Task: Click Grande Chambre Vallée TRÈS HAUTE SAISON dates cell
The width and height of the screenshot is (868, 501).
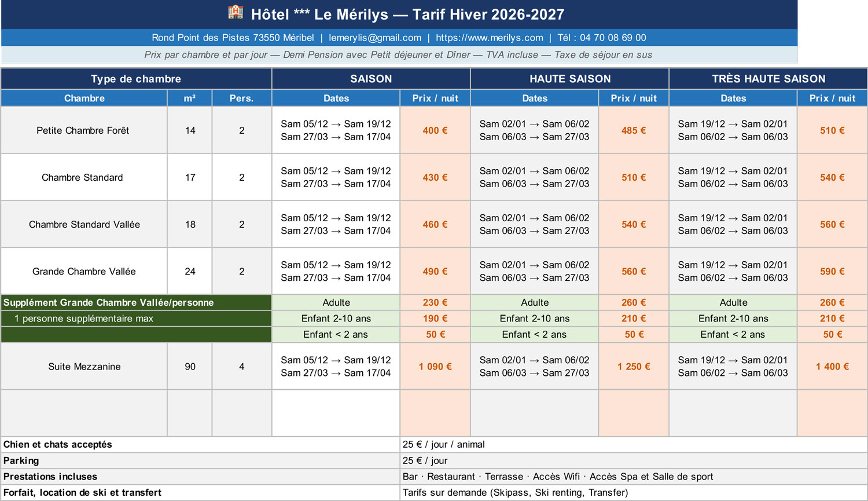Action: pyautogui.click(x=733, y=271)
